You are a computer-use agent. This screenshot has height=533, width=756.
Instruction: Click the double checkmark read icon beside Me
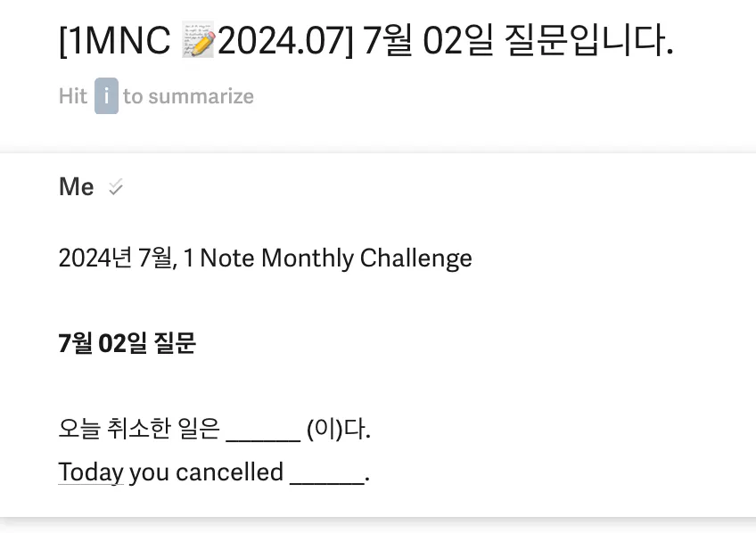tap(116, 187)
